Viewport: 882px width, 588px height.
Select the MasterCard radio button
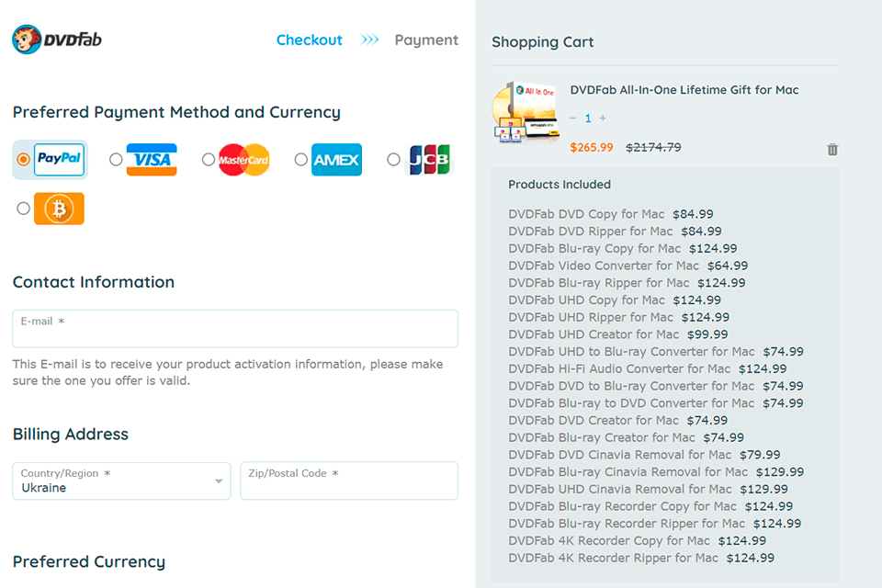pyautogui.click(x=209, y=160)
